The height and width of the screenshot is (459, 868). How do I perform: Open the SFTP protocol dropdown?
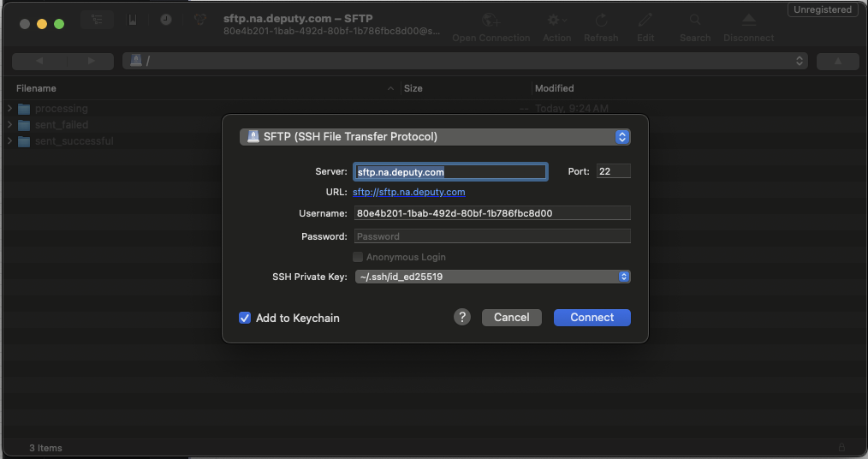click(x=435, y=137)
